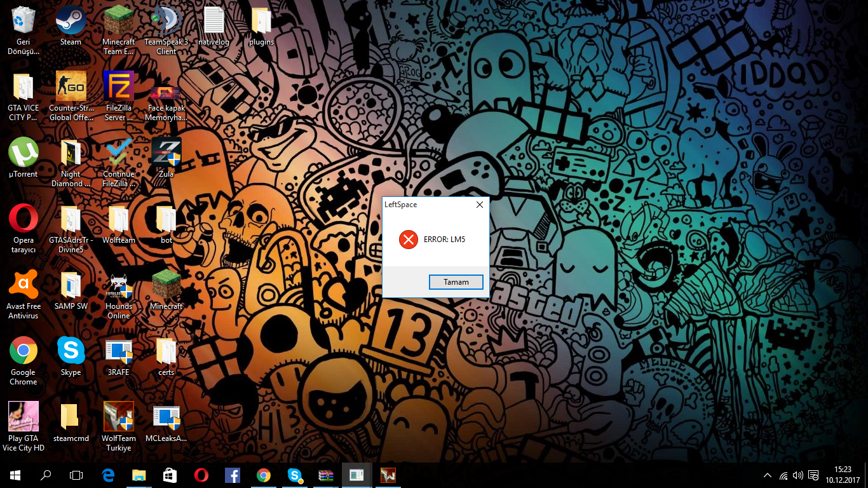Switch to the WolfTeam taskbar icon
868x488 pixels.
click(388, 475)
